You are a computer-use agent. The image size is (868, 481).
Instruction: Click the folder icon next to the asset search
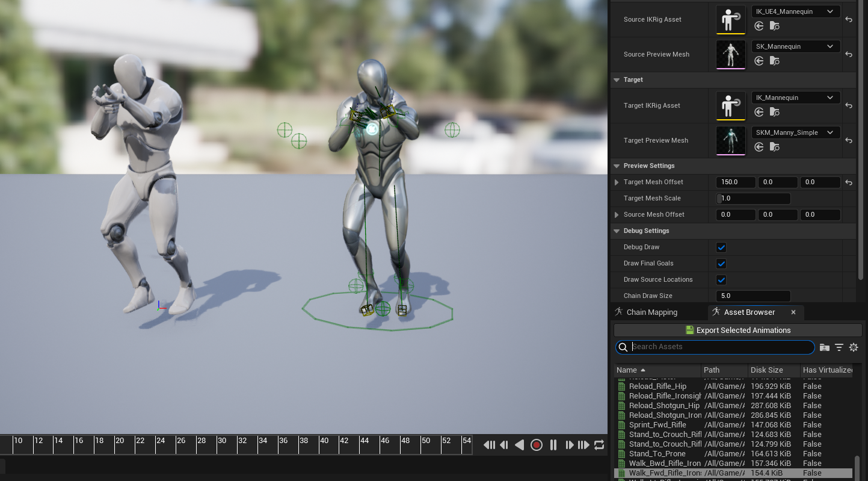click(824, 347)
